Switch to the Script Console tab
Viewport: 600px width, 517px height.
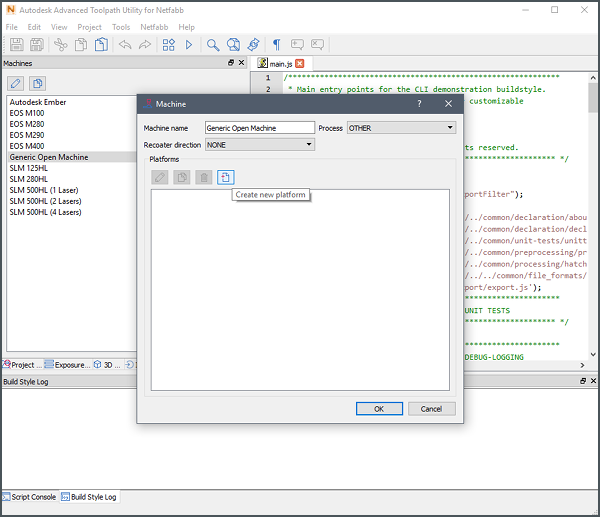tap(29, 497)
